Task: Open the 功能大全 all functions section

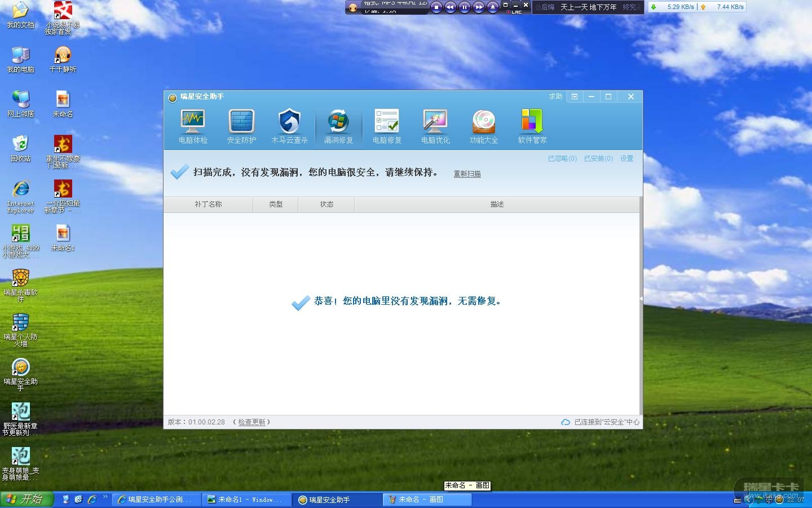Action: pos(484,126)
